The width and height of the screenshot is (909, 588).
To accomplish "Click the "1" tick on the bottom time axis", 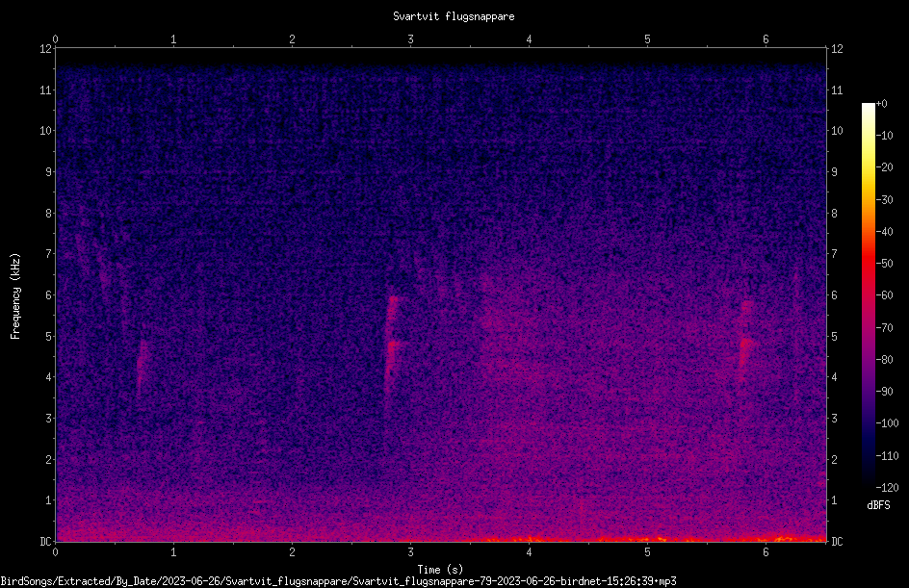I will 173,552.
